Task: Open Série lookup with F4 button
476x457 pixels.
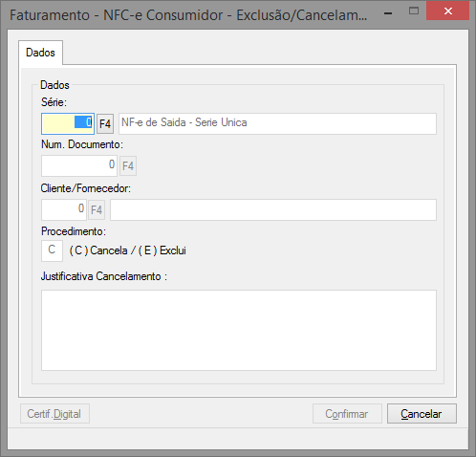Action: tap(105, 123)
